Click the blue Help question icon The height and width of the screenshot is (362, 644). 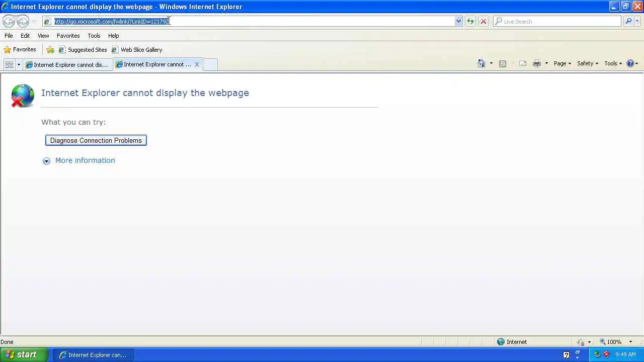tap(630, 63)
